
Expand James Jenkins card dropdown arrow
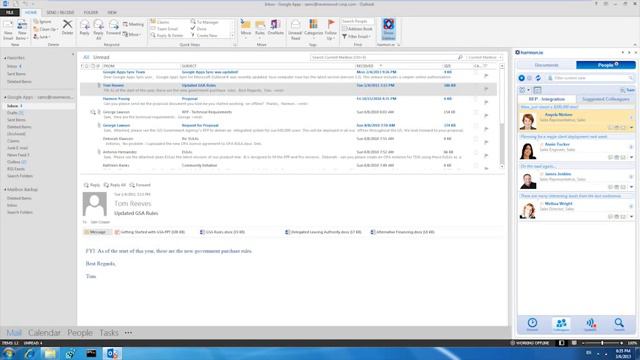[631, 187]
